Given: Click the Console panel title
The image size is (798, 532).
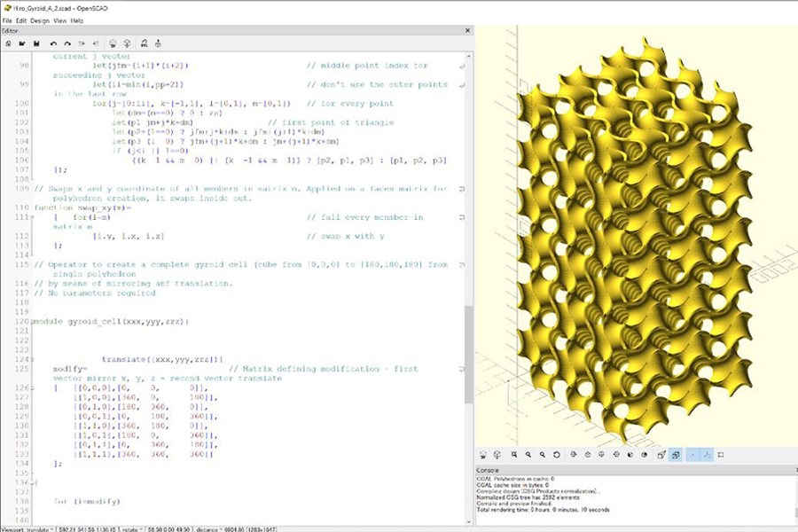Looking at the screenshot, I should pos(488,471).
